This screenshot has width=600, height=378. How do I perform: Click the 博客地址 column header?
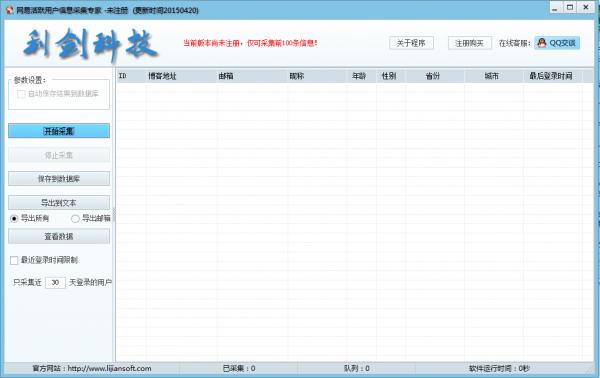pos(181,76)
